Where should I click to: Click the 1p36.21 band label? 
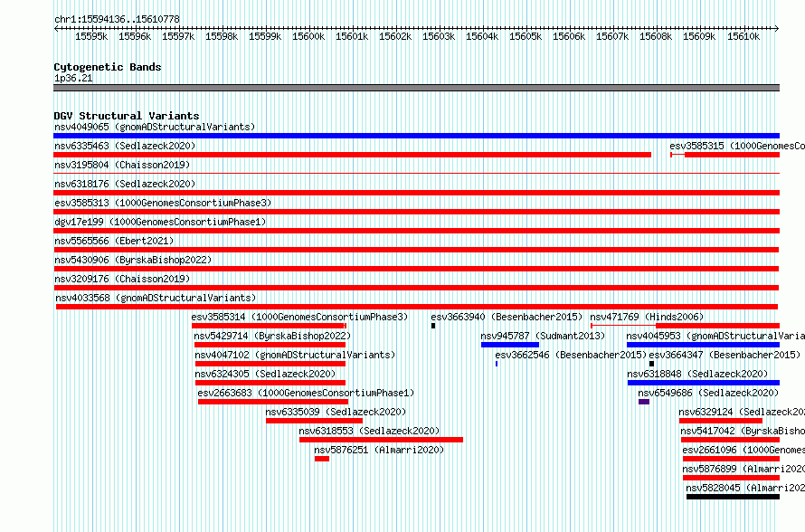click(x=73, y=78)
